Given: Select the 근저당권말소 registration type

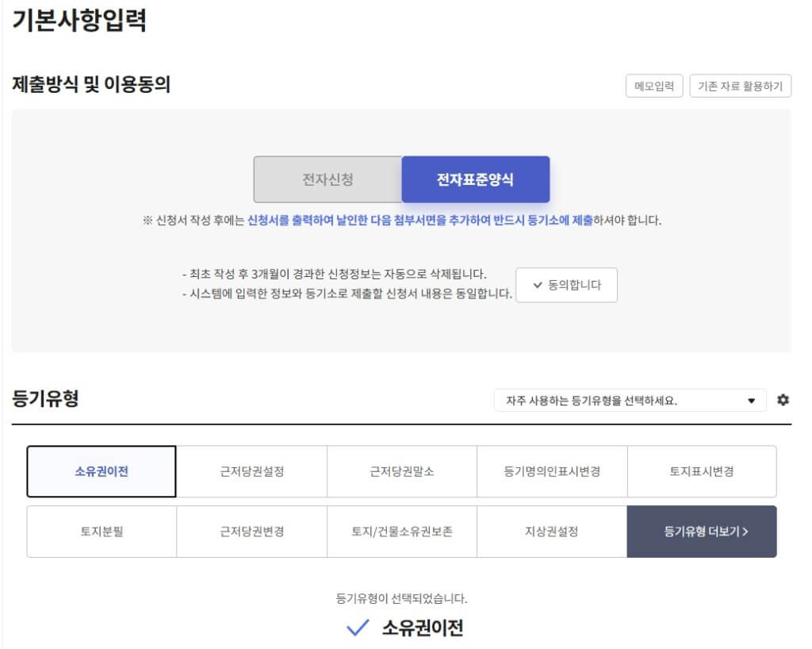Looking at the screenshot, I should click(x=402, y=471).
